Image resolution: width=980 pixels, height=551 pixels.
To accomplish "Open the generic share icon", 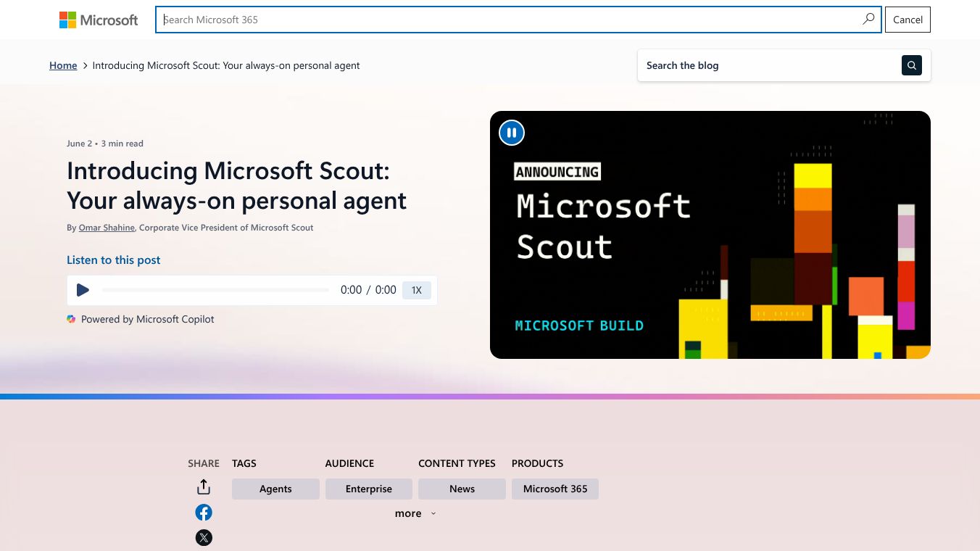I will click(204, 487).
